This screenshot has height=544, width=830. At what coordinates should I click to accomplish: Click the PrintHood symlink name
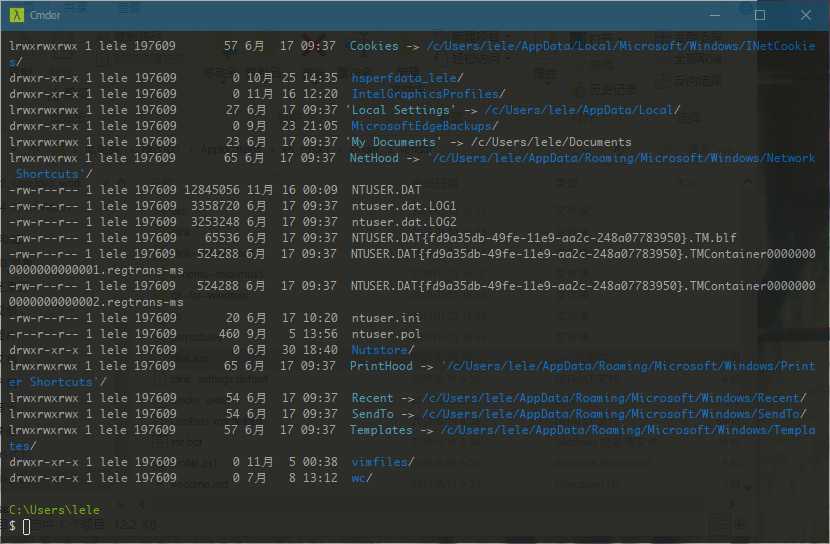(x=381, y=366)
